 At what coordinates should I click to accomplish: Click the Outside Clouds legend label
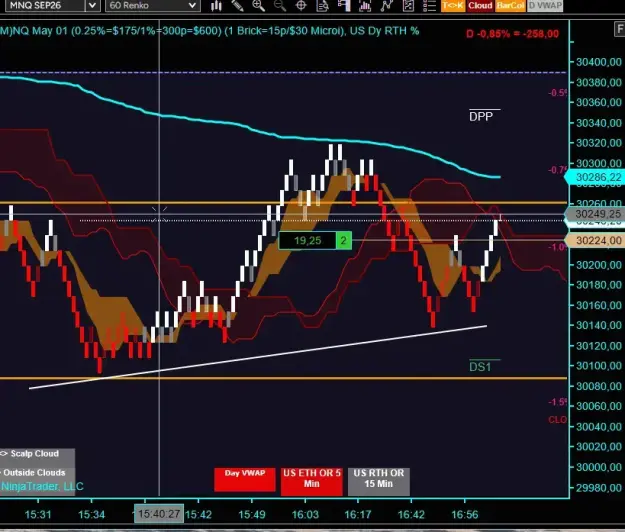point(34,473)
